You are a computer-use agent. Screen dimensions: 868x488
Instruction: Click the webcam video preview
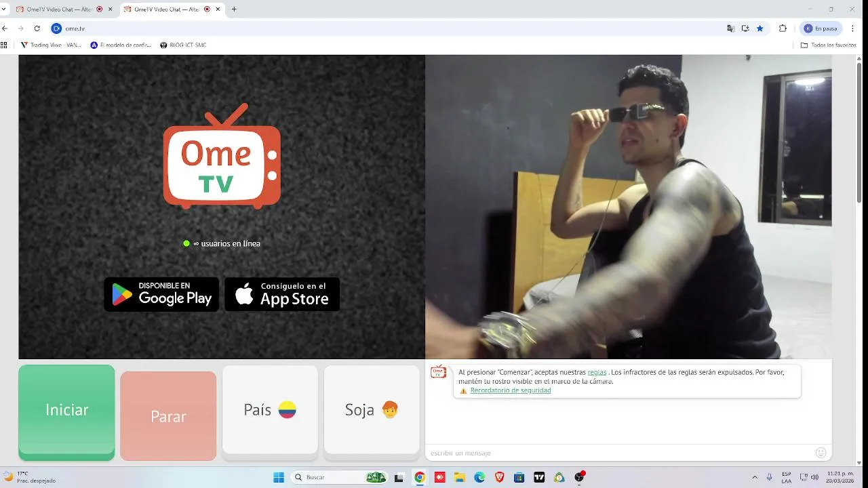pos(628,207)
